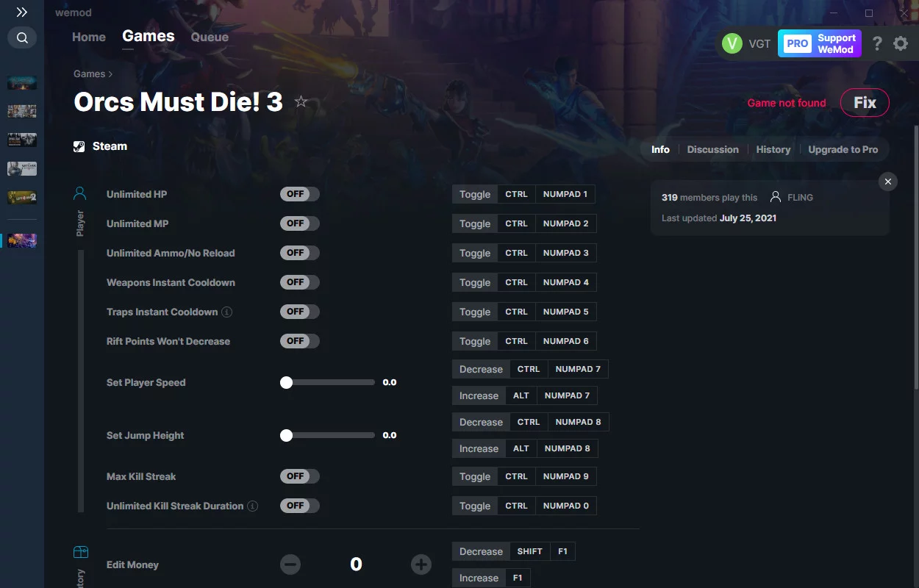The width and height of the screenshot is (919, 588).
Task: Favorite Orcs Must Die! 3 with star icon
Action: [x=301, y=102]
